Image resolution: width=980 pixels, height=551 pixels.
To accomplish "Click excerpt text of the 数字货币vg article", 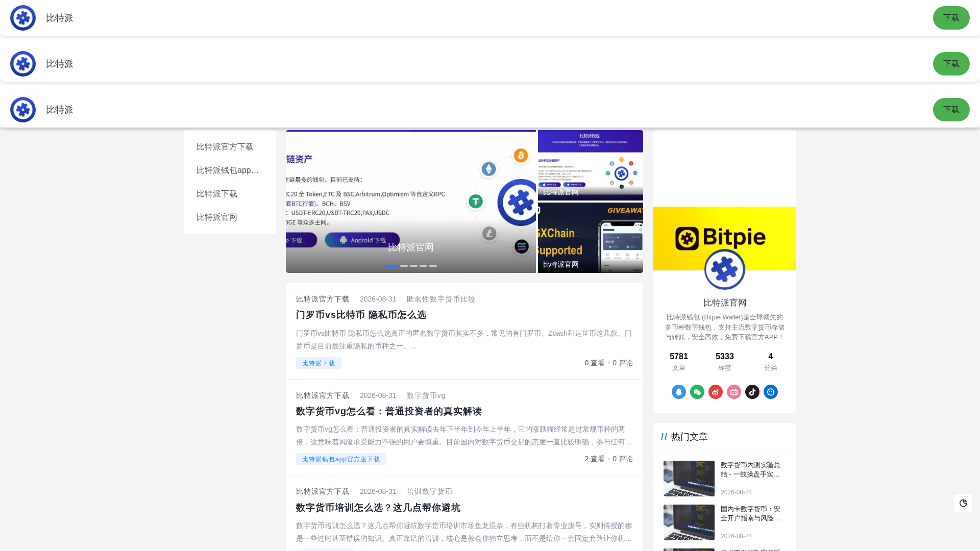I will point(464,436).
